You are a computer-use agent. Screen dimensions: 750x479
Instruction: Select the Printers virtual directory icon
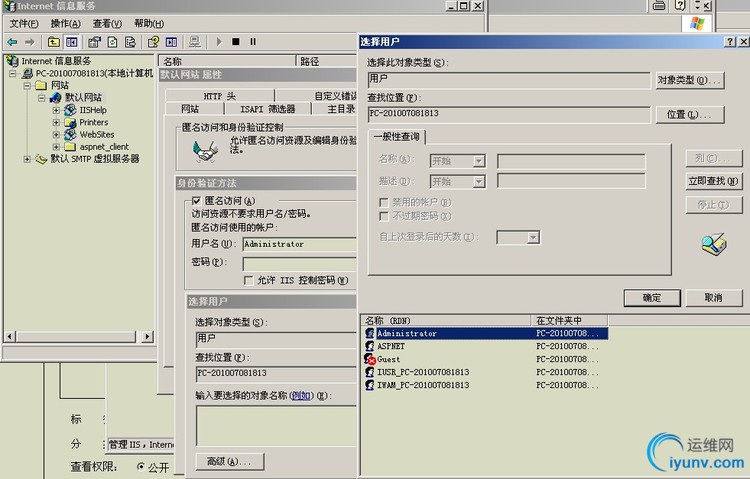70,123
